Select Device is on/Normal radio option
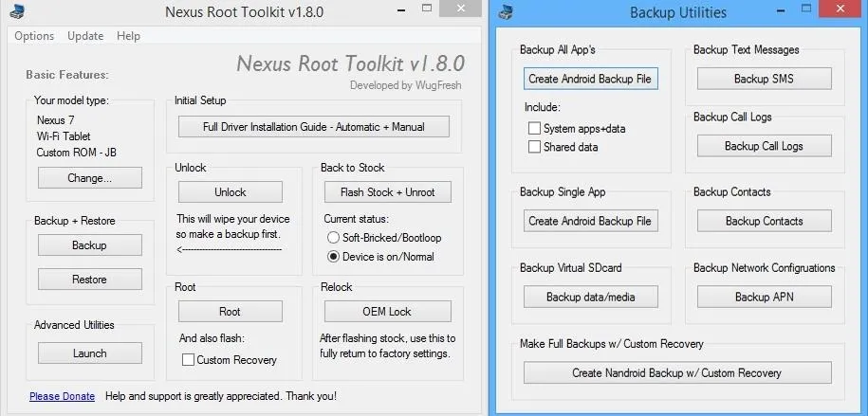The height and width of the screenshot is (416, 868). (x=333, y=257)
